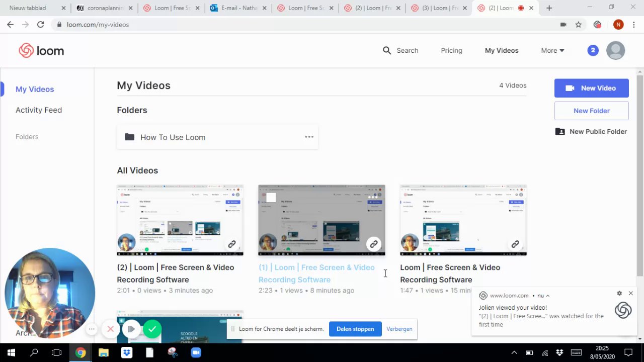This screenshot has width=644, height=362.
Task: Open thumbnail of the 2:01 video
Action: click(180, 220)
